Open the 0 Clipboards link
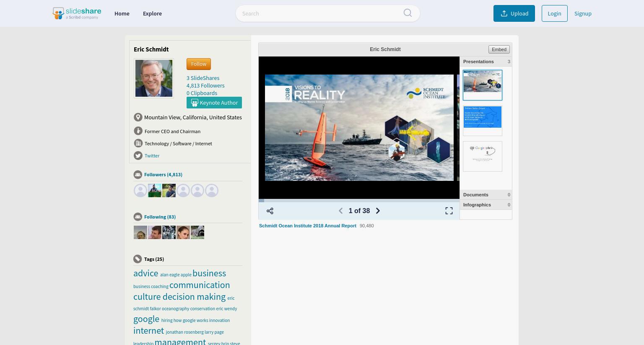This screenshot has height=345, width=644. tap(202, 93)
